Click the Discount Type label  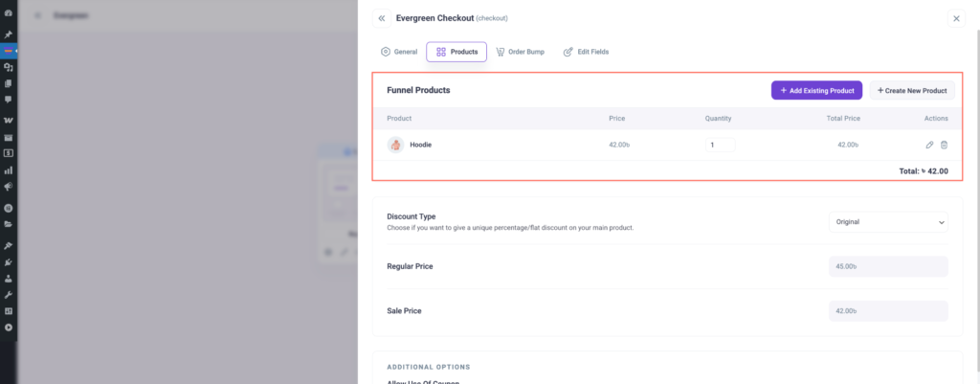(x=412, y=216)
